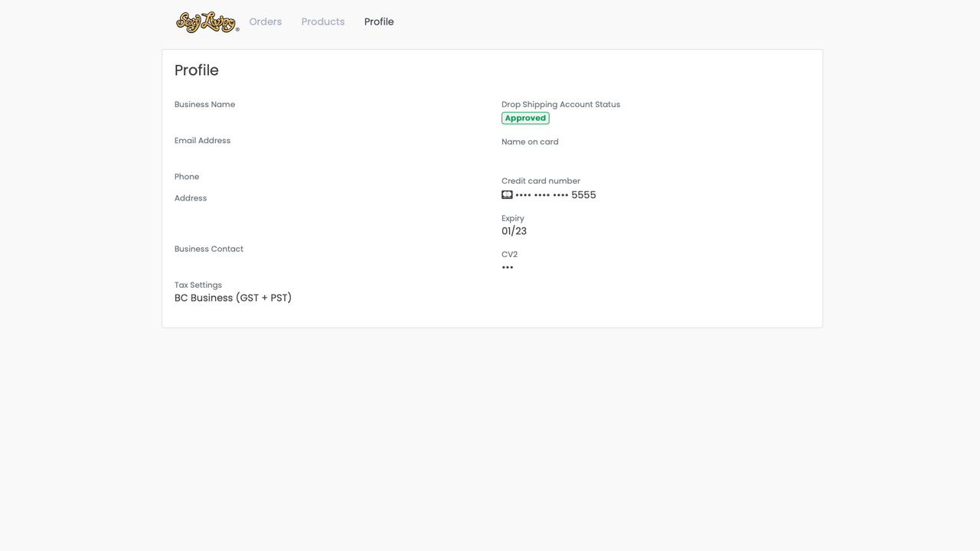Click the registered trademark mark next to the logo
This screenshot has height=551, width=980.
[x=237, y=28]
